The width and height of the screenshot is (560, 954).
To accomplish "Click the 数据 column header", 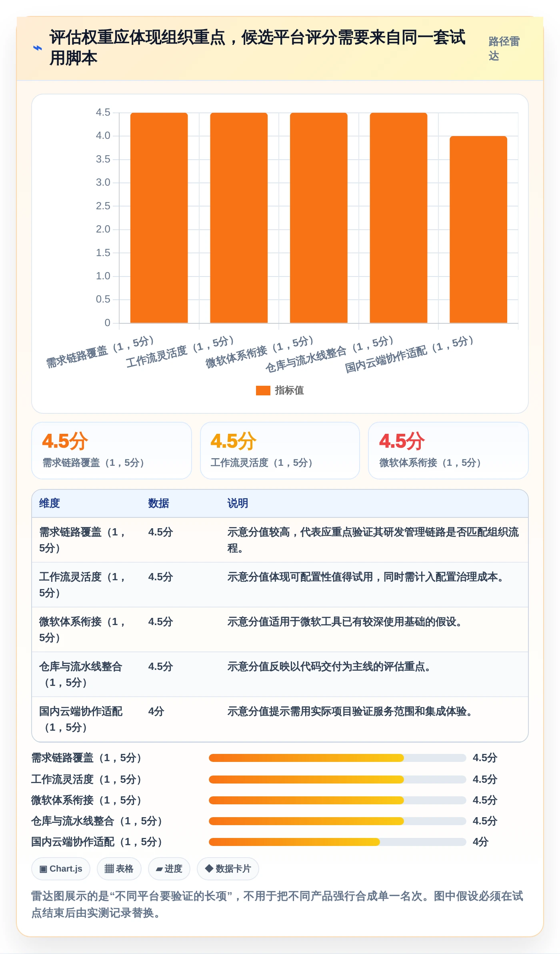I will point(159,503).
